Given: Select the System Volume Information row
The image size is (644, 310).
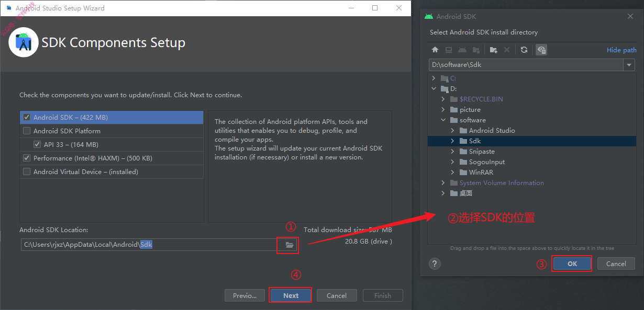Looking at the screenshot, I should (531, 183).
